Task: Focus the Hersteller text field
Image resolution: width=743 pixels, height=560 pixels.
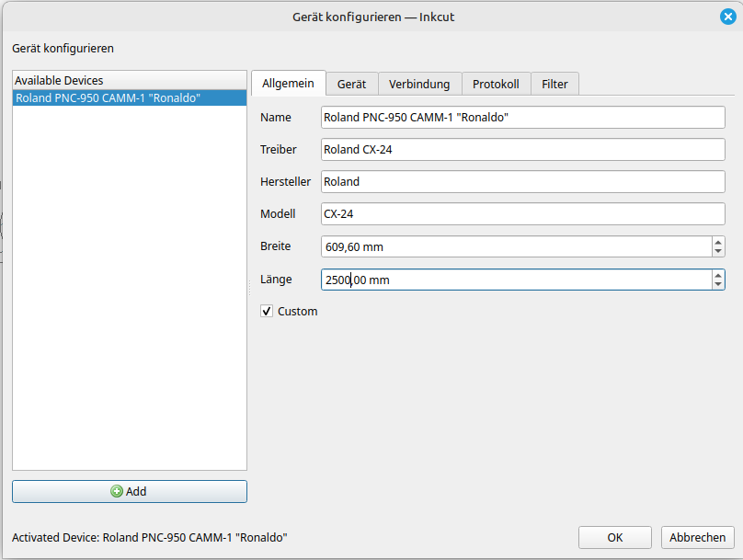Action: point(522,182)
